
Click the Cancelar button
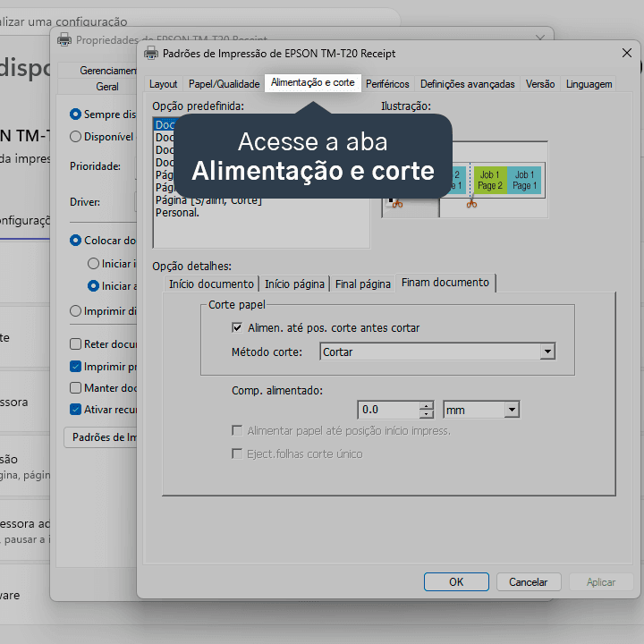(x=529, y=581)
